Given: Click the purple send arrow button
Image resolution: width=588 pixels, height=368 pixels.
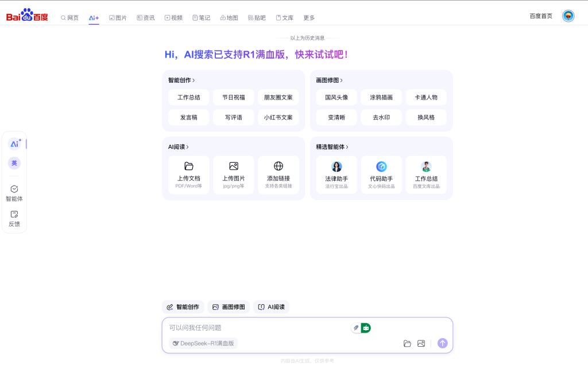Looking at the screenshot, I should pyautogui.click(x=443, y=343).
